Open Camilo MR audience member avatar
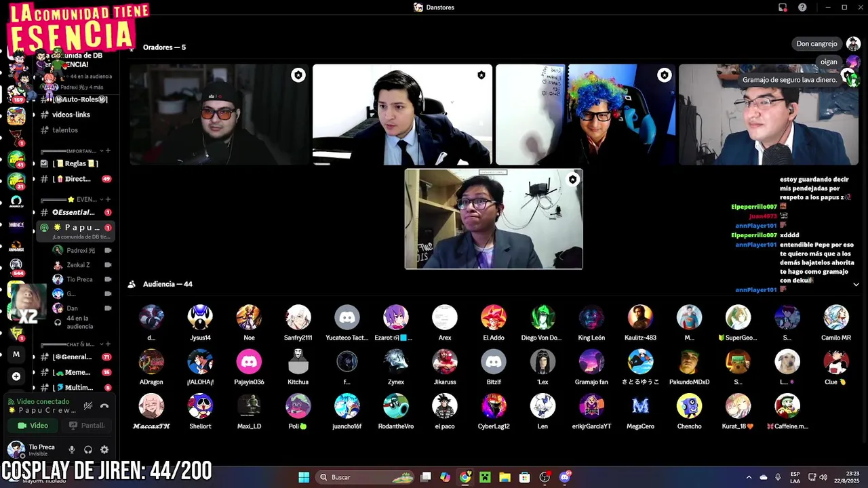 point(836,317)
